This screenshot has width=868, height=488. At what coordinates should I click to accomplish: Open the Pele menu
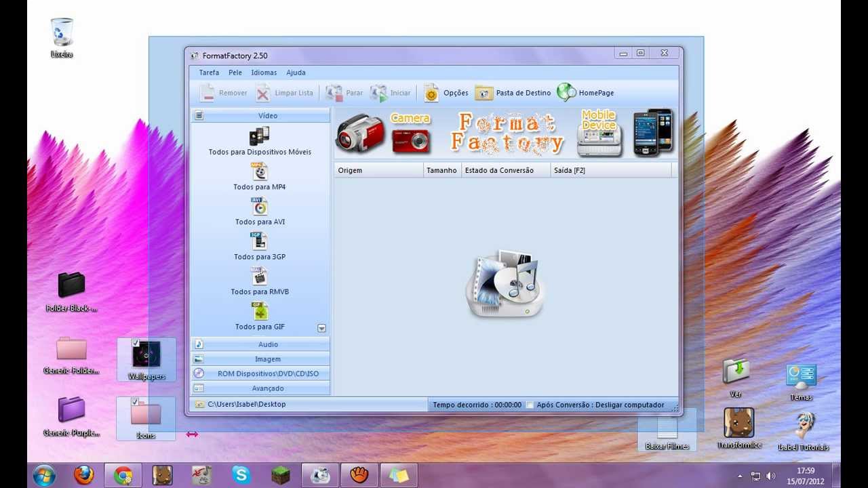235,73
